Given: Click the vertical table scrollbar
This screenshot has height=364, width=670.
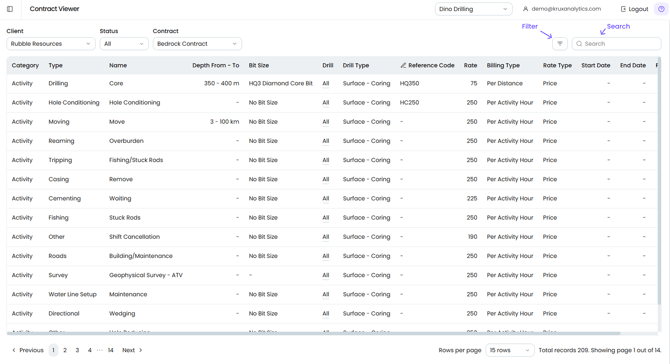Looking at the screenshot, I should (x=659, y=182).
